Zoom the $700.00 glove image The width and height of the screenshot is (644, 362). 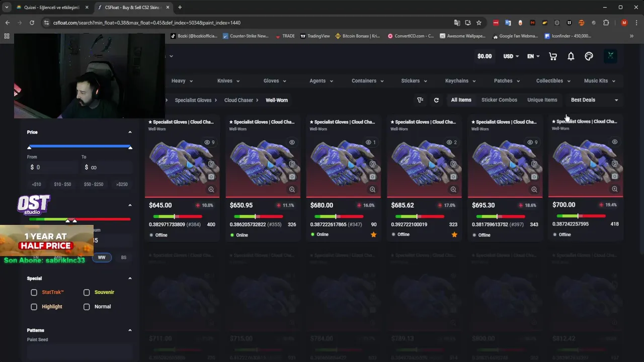(x=615, y=189)
